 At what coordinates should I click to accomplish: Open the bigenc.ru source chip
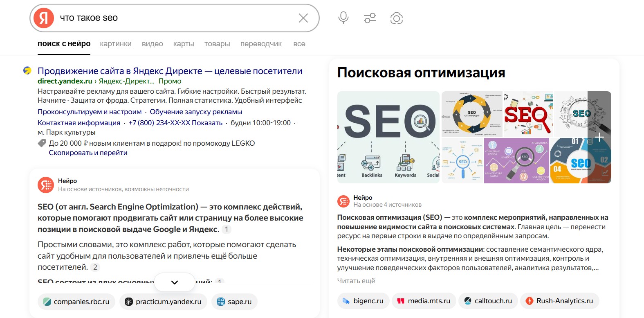[x=363, y=301]
